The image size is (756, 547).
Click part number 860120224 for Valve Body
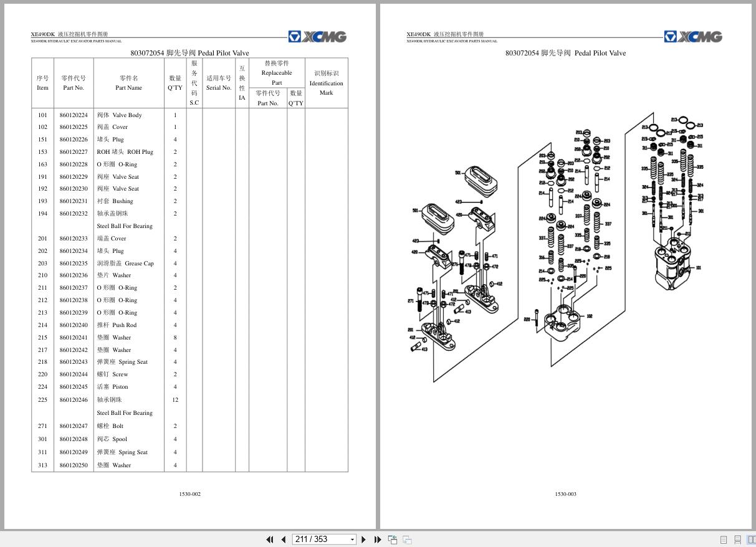[x=74, y=115]
